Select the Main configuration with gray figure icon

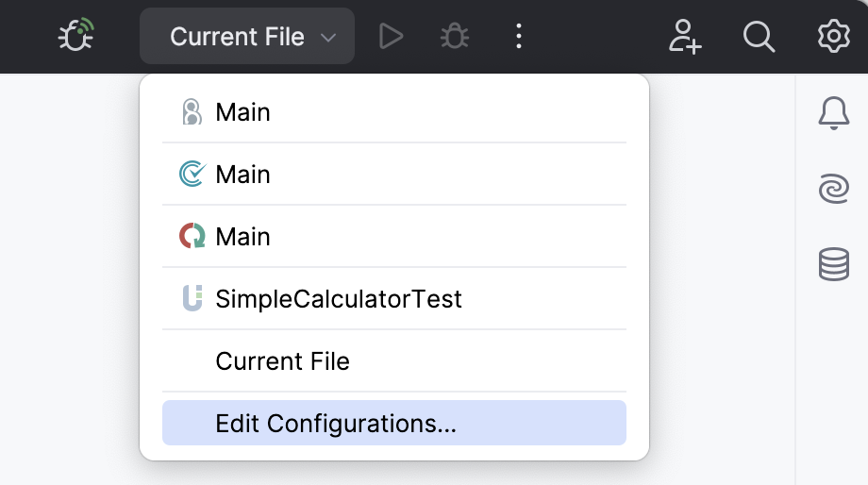coord(243,112)
